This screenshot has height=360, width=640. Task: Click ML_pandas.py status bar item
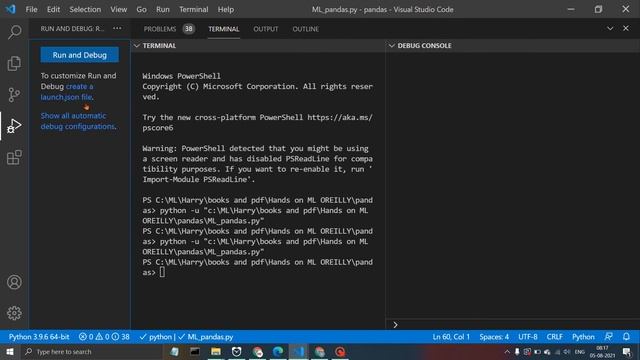coord(206,337)
